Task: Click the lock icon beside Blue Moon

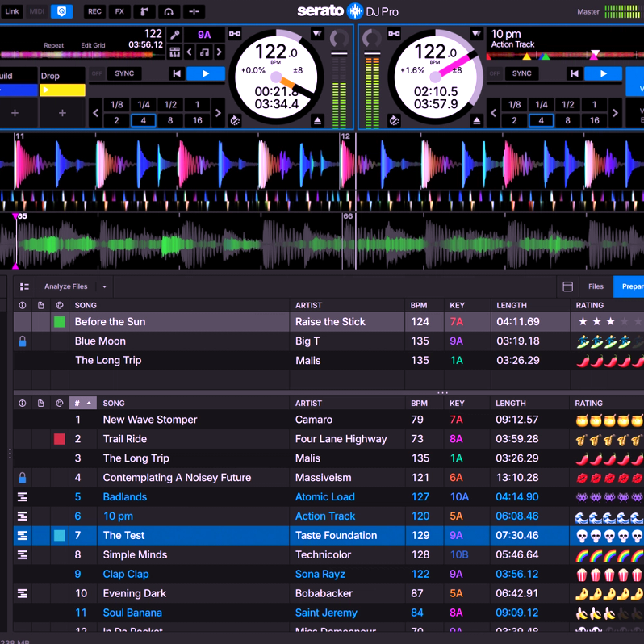Action: coord(23,341)
